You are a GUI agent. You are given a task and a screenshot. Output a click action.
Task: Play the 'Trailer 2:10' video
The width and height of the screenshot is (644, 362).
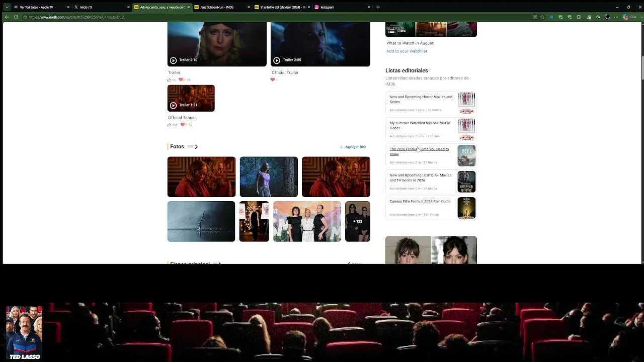[217, 44]
